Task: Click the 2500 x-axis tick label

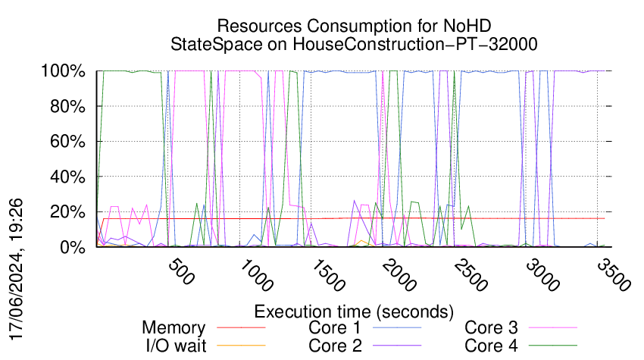Action: coord(470,275)
